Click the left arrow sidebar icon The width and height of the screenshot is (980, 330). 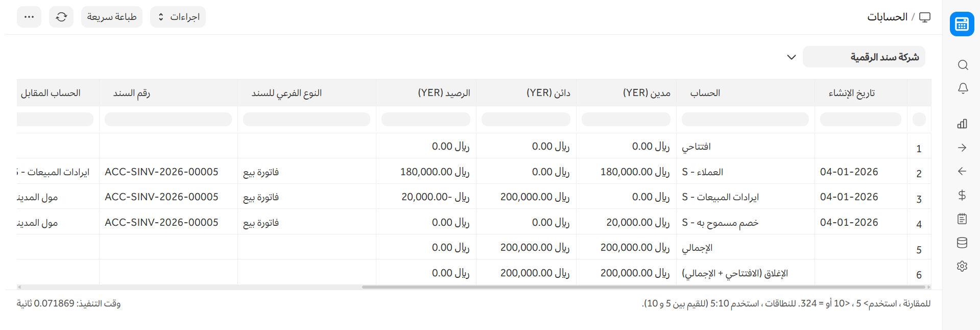coord(962,171)
